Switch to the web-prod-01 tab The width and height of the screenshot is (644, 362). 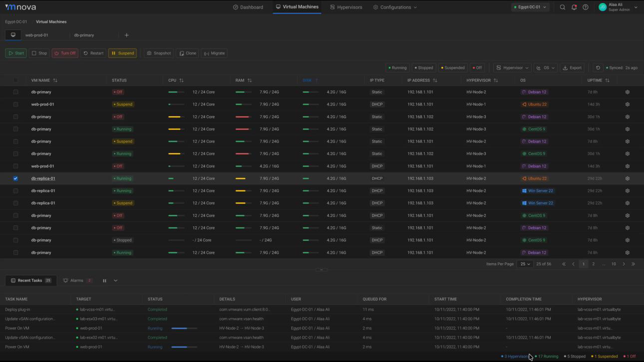click(37, 35)
